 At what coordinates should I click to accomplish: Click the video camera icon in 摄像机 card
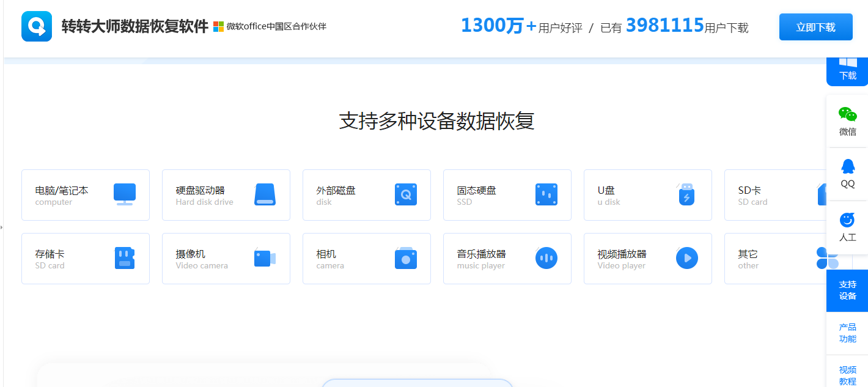pyautogui.click(x=265, y=258)
